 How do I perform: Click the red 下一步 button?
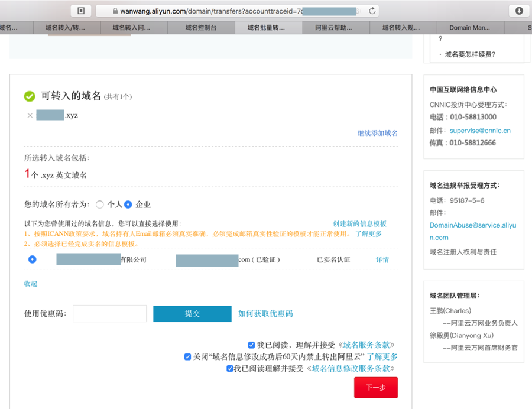tap(376, 388)
